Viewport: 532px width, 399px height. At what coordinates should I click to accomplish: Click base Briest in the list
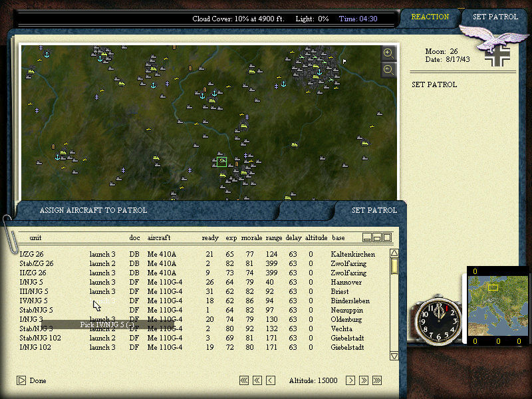(x=340, y=291)
